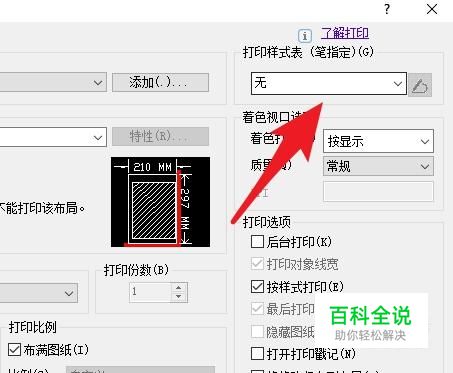Click the DPI input field below 常规

pos(378,191)
